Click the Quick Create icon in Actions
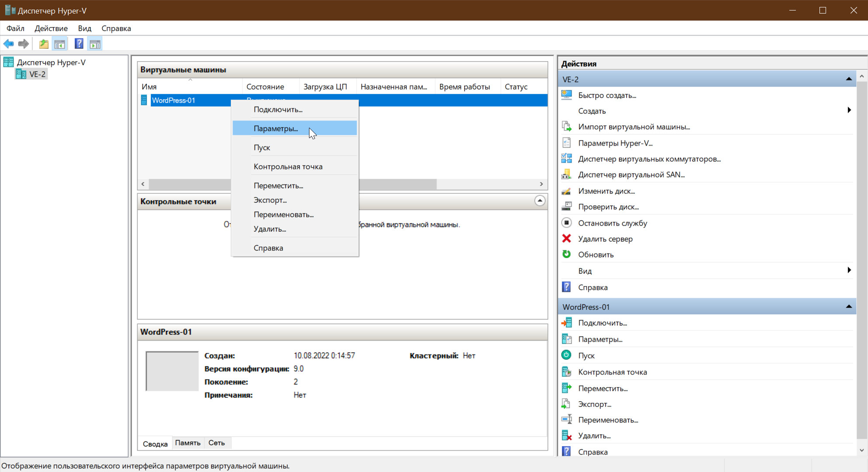Screen dimensions: 868x472 coord(566,95)
